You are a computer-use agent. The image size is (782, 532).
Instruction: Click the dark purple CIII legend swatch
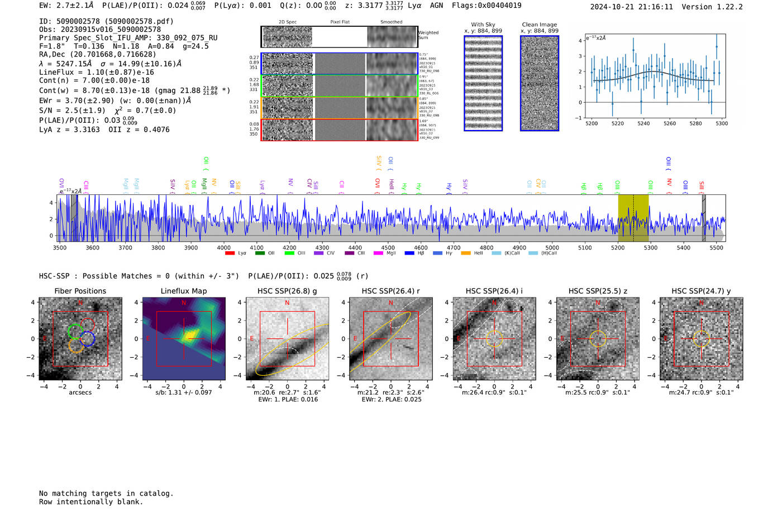[350, 253]
